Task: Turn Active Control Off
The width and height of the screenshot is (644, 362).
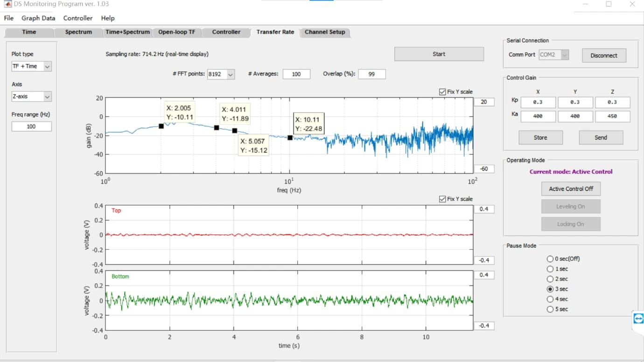Action: [x=571, y=189]
